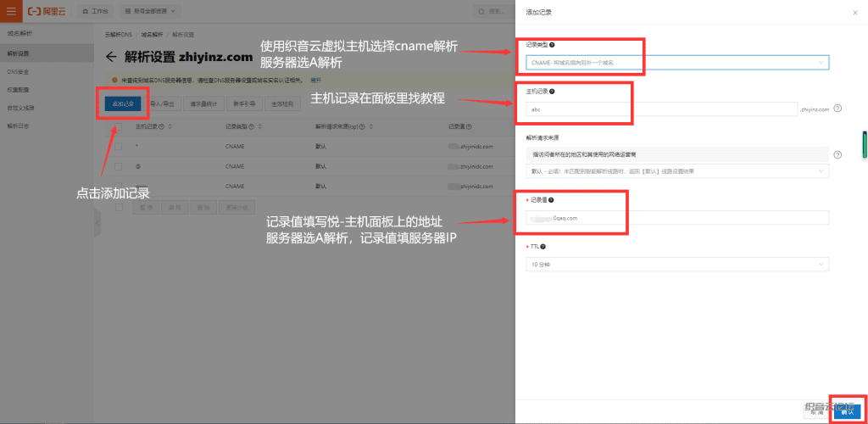Click the 请求量统计 button
The width and height of the screenshot is (868, 424).
(x=203, y=103)
